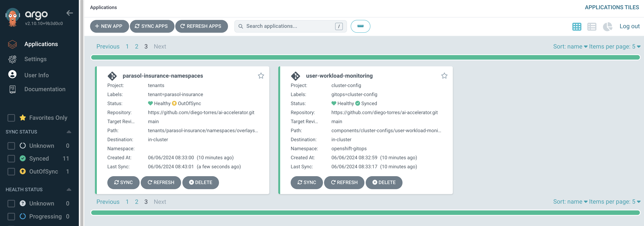
Task: Click the favorite star on parasol-insurance-namespaces
Action: pyautogui.click(x=261, y=75)
